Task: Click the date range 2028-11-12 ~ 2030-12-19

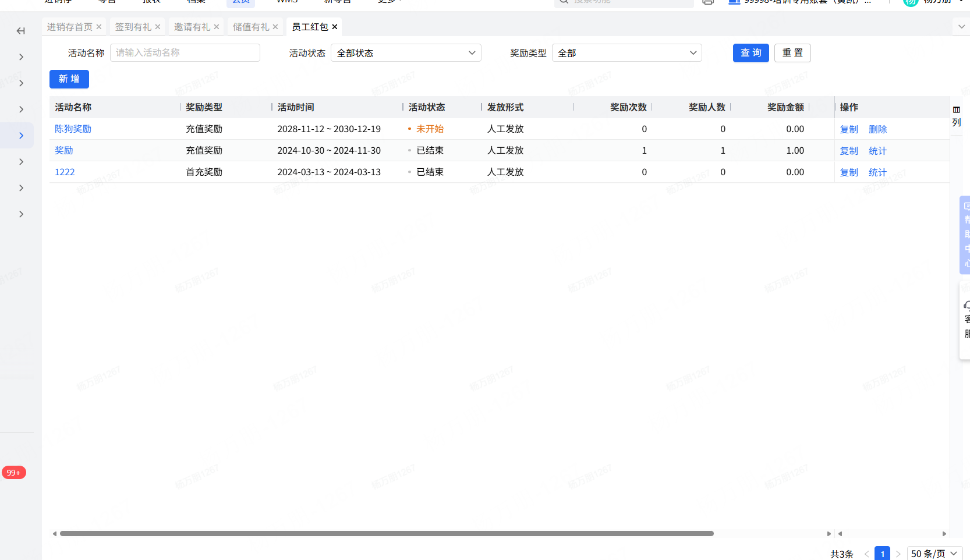Action: (329, 129)
